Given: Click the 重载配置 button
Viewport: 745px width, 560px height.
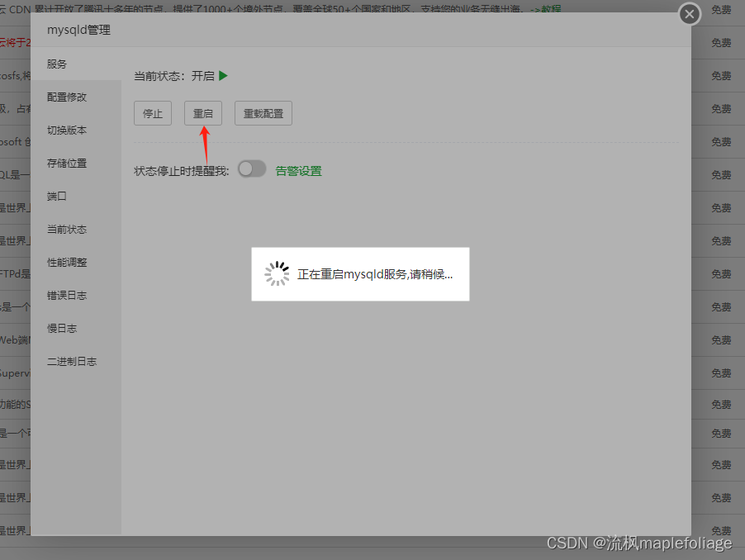Looking at the screenshot, I should pos(263,113).
